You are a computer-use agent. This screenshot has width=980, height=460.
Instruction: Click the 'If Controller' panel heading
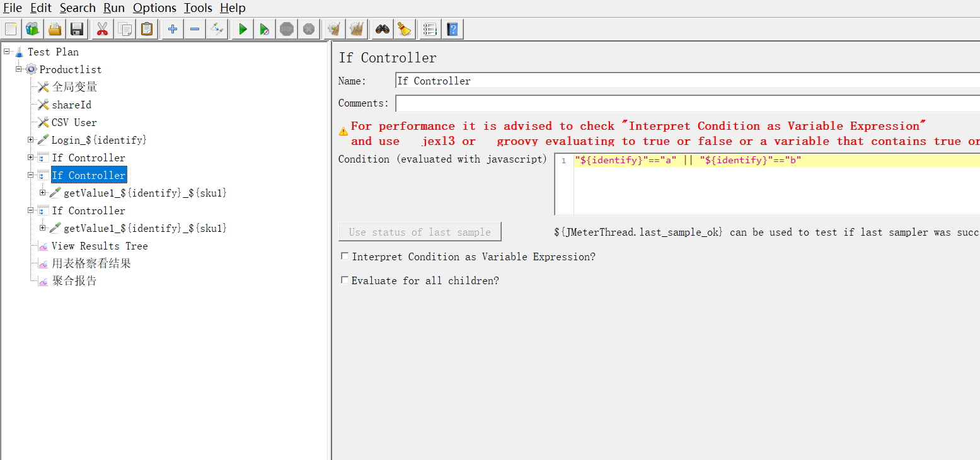tap(388, 58)
